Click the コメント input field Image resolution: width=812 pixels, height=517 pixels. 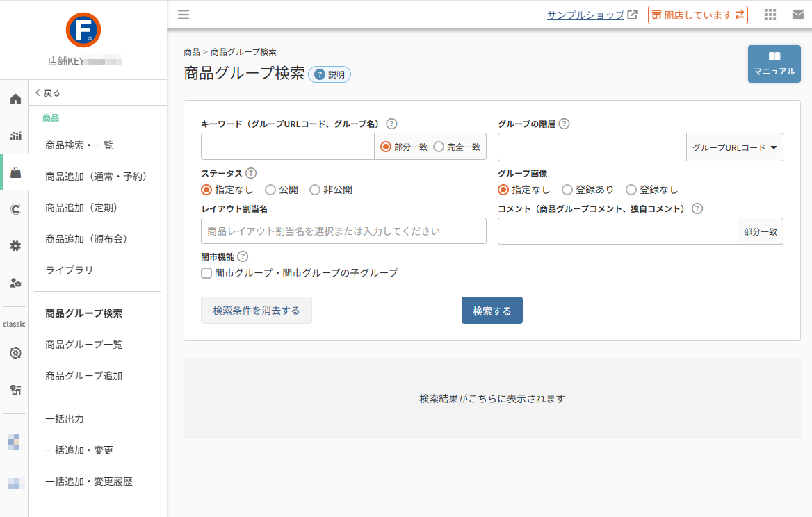click(x=617, y=231)
